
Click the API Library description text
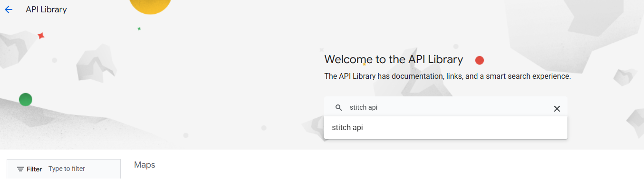pos(447,76)
